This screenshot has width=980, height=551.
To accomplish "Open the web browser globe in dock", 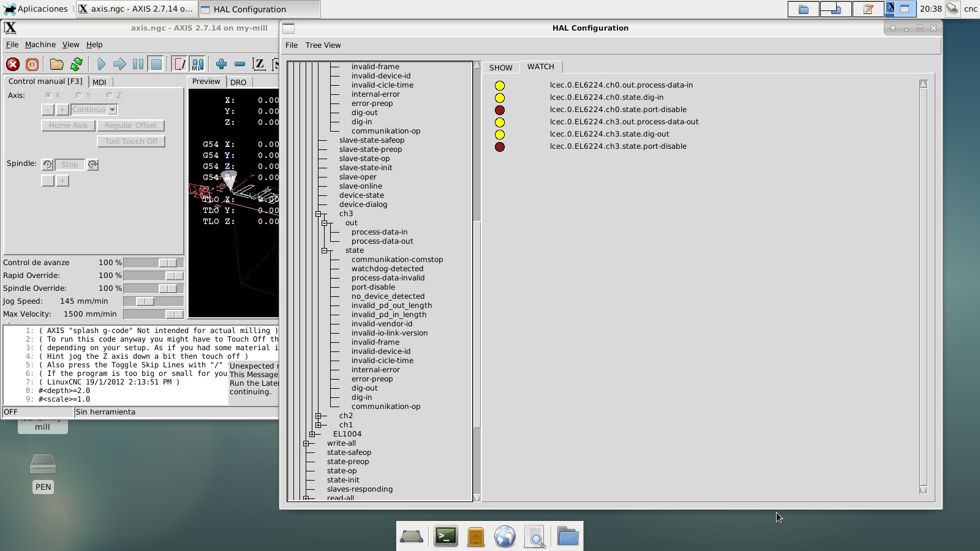I will 505,536.
